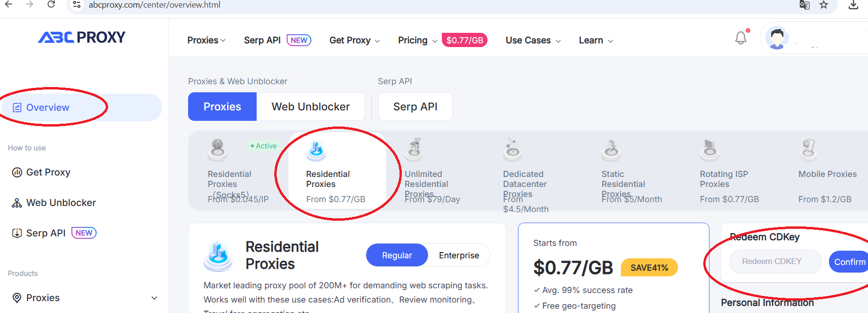
Task: Click the $0.77/GB starts-from price
Action: point(573,268)
